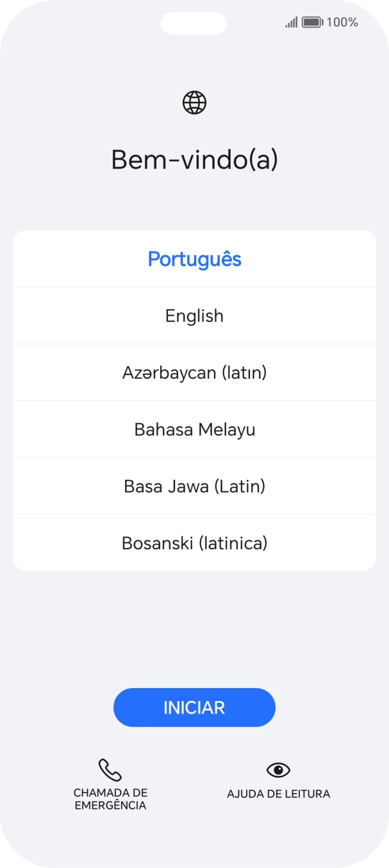Viewport: 389px width, 868px height.
Task: Select English from the language list
Action: (x=194, y=316)
